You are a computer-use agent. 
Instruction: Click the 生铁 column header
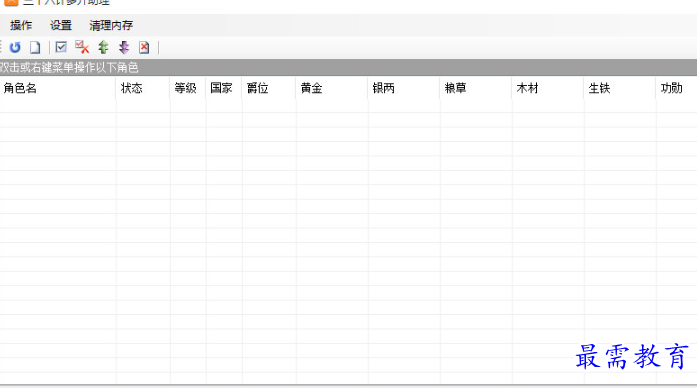pyautogui.click(x=620, y=88)
